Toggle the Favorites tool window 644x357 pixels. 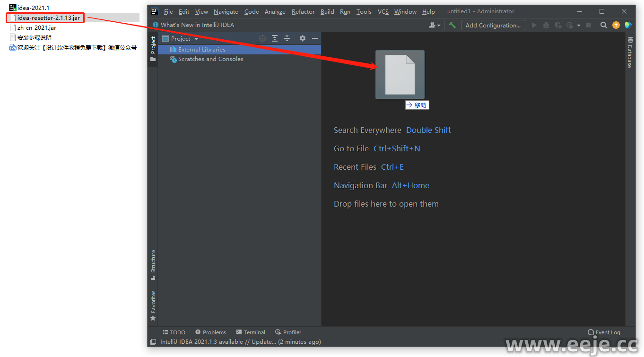(153, 305)
